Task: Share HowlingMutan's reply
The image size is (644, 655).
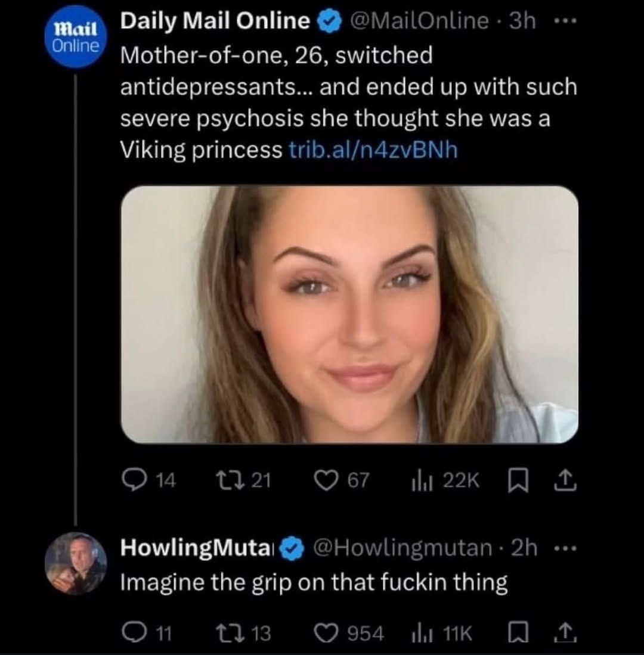Action: pyautogui.click(x=565, y=634)
